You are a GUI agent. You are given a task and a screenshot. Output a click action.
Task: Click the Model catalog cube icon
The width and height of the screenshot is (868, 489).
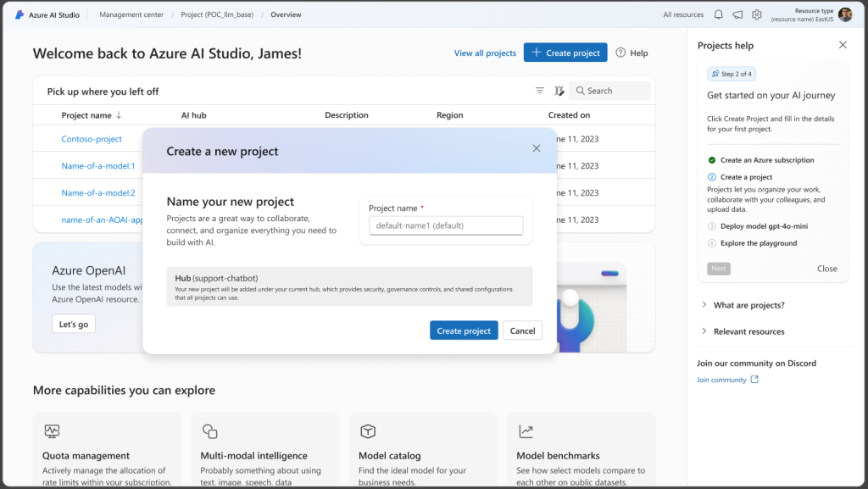pos(368,431)
